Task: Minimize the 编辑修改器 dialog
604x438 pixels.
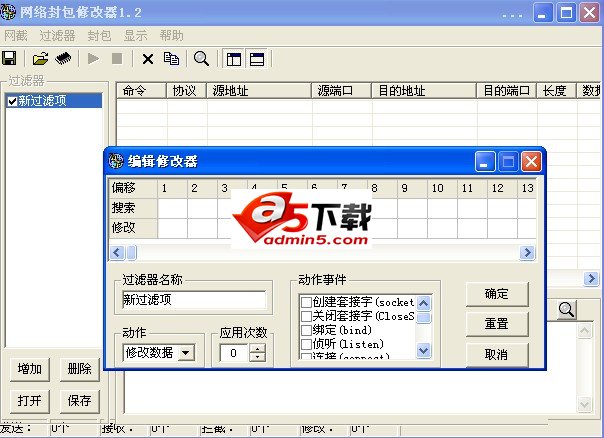Action: (485, 161)
